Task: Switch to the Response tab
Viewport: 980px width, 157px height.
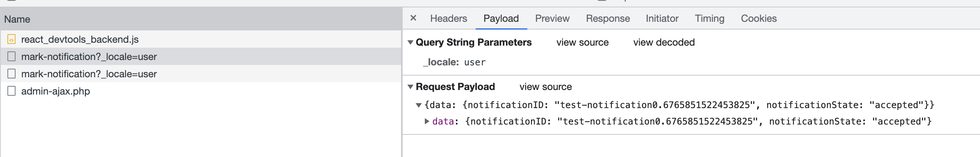Action: [x=608, y=18]
